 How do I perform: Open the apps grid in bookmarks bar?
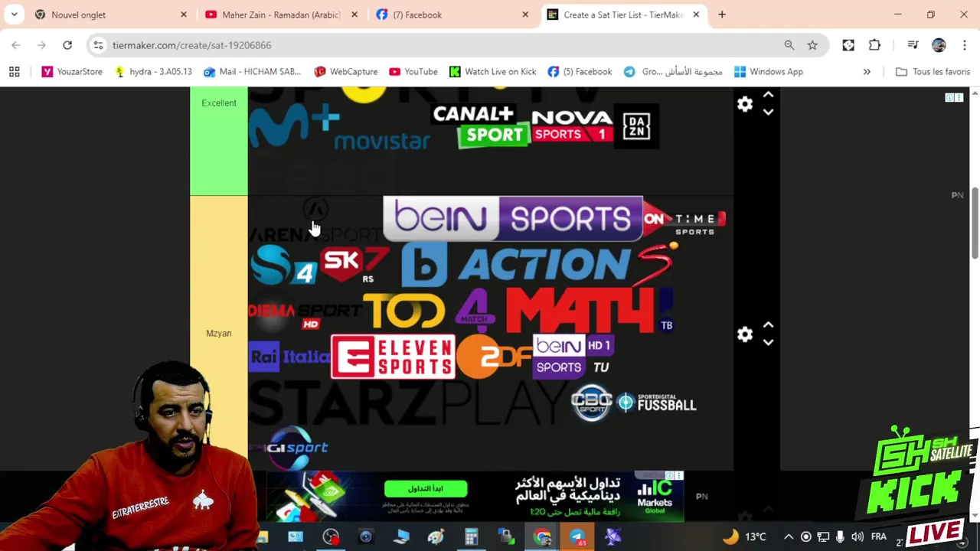tap(14, 71)
